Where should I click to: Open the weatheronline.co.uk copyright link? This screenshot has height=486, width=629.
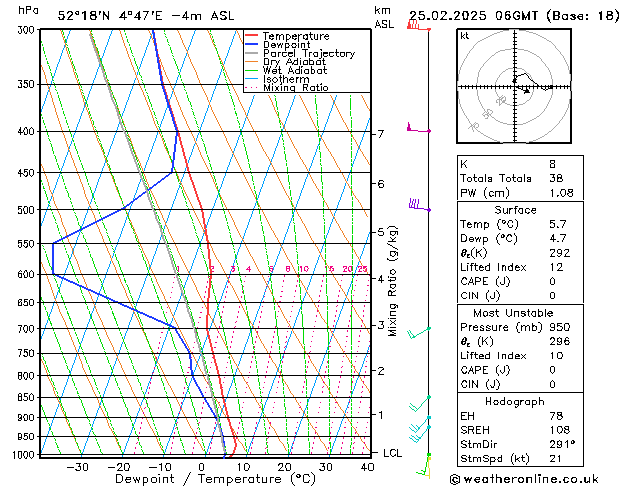(524, 479)
